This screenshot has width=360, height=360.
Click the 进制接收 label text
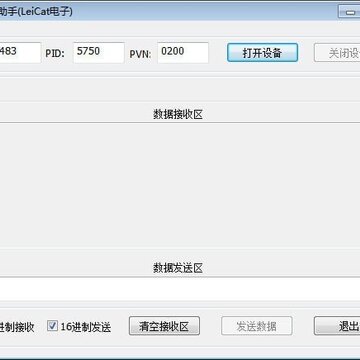(17, 327)
